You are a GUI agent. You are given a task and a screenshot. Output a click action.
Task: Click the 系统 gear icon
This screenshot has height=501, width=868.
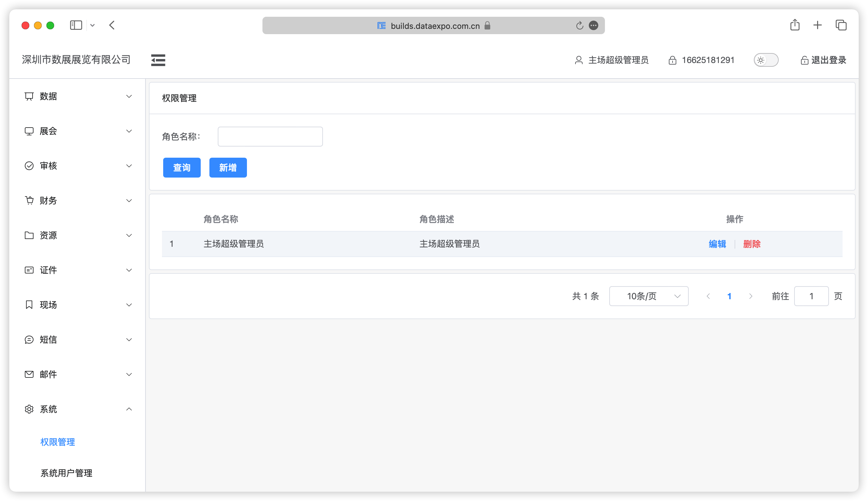(29, 409)
